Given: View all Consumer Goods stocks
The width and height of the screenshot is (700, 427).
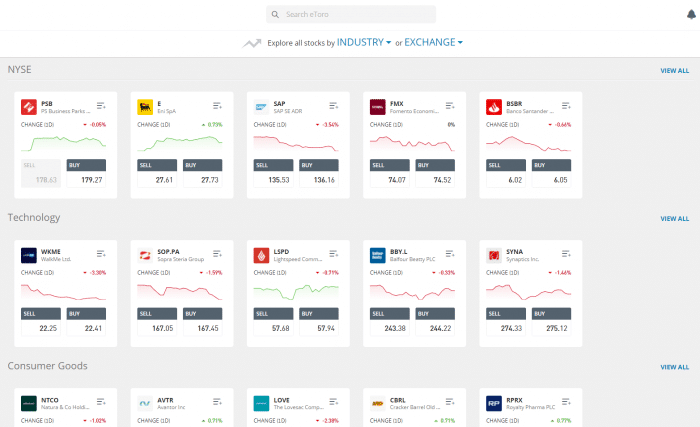Looking at the screenshot, I should [x=675, y=367].
